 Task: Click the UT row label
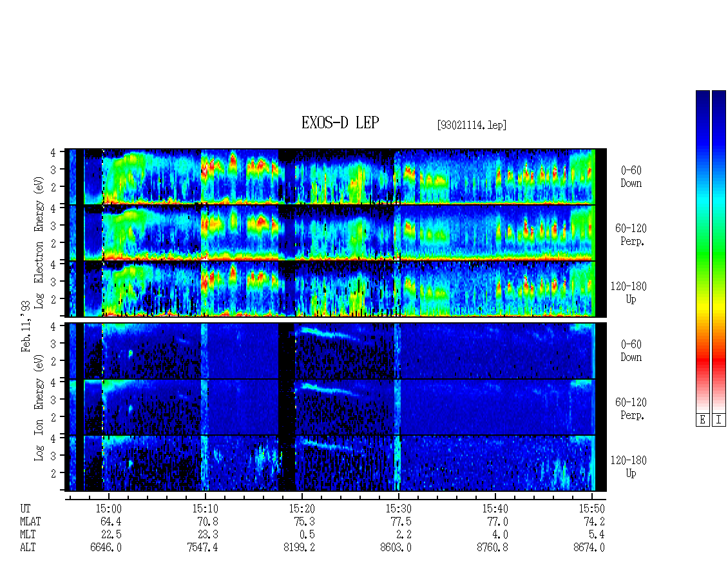[25, 509]
